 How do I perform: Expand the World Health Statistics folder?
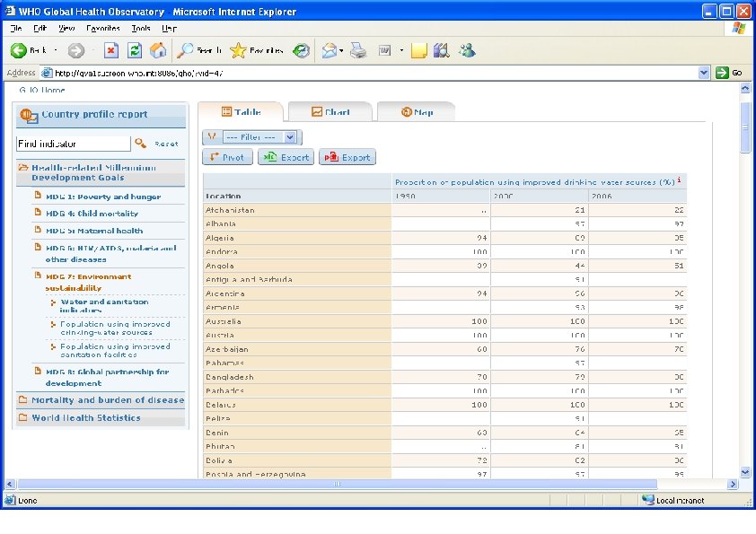tap(22, 417)
